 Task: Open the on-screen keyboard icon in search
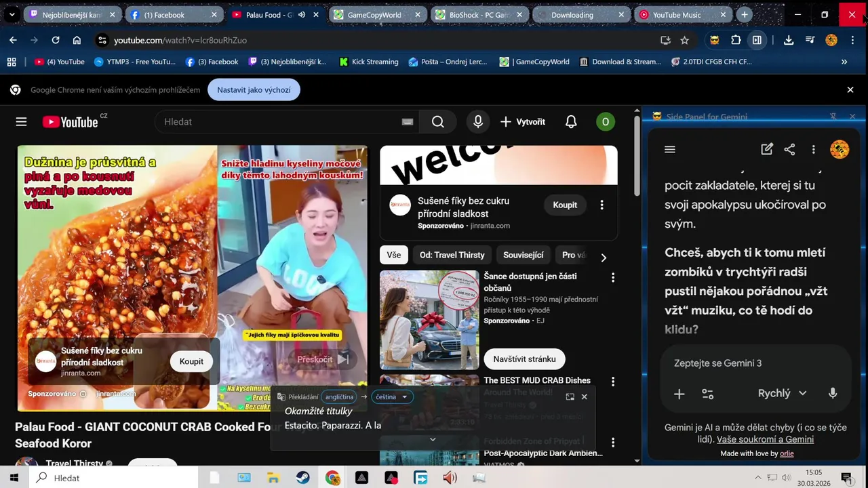pos(407,122)
